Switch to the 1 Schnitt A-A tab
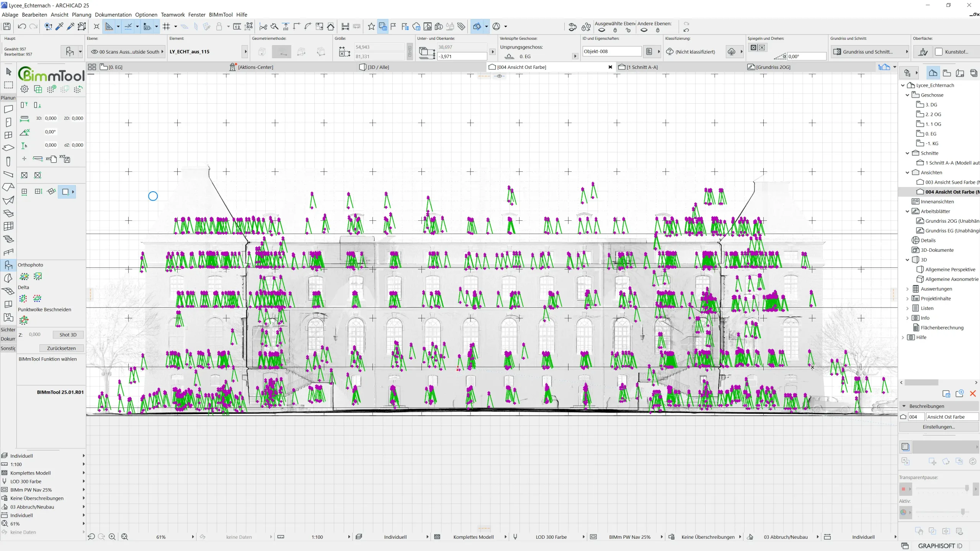This screenshot has height=551, width=980. tap(642, 67)
